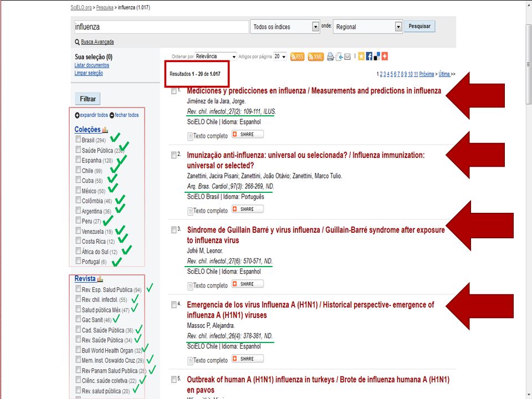
Task: Click the Delicious share icon
Action: (377, 57)
